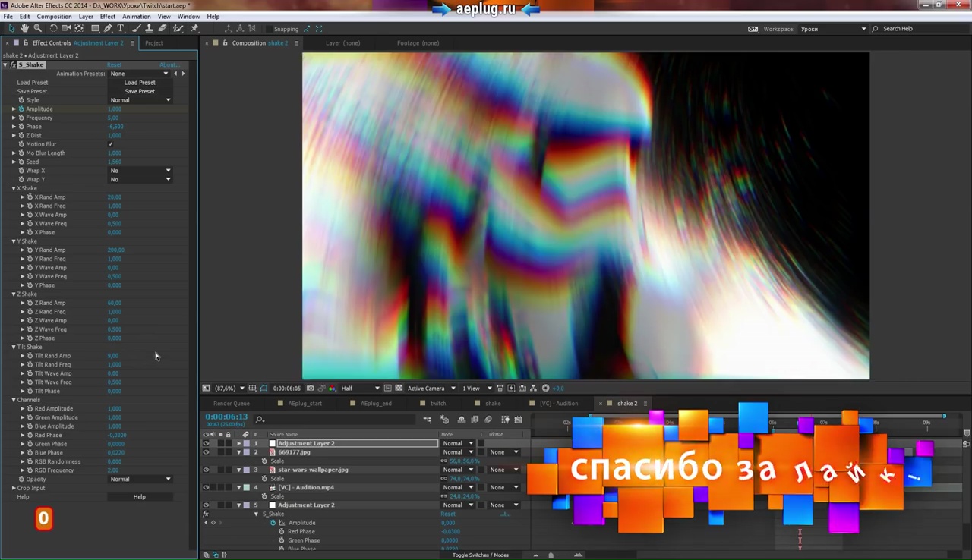
Task: Activate the Puppet Pin tool
Action: (194, 29)
